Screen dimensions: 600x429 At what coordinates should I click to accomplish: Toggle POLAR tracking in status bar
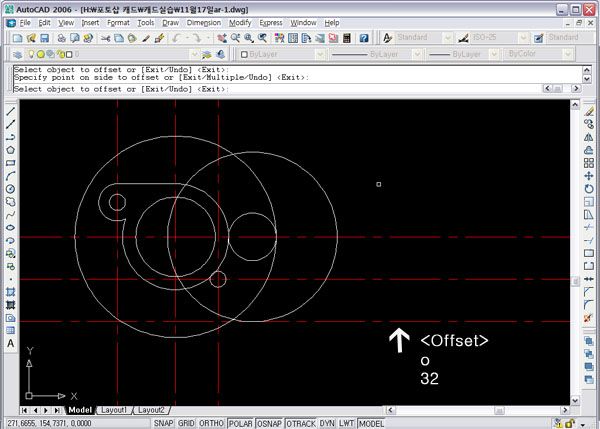coord(240,424)
